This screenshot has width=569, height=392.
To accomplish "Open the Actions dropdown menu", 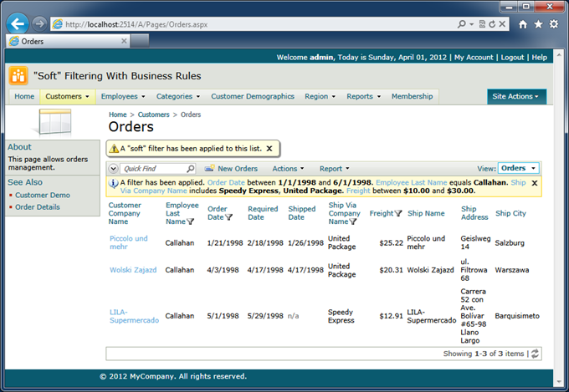I will (288, 169).
